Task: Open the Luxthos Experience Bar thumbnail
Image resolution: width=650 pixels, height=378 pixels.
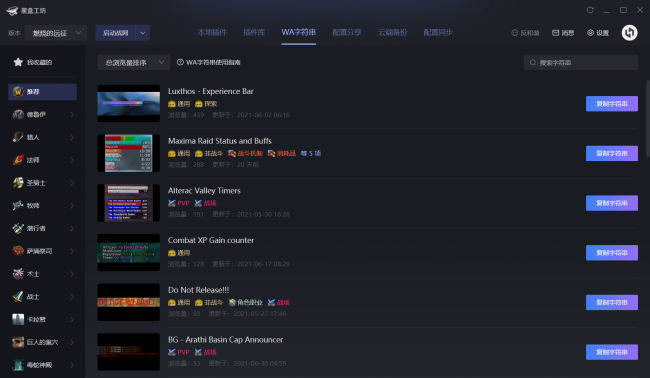Action: (x=129, y=104)
